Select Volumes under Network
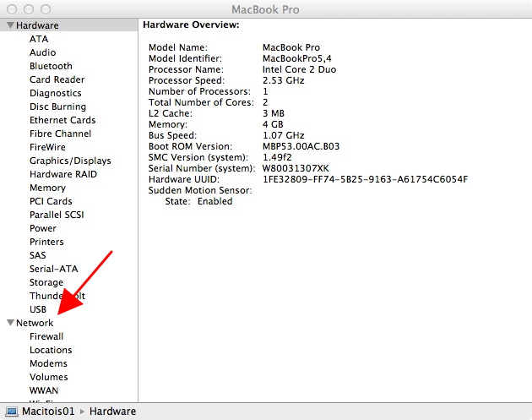Image resolution: width=532 pixels, height=420 pixels. click(x=49, y=377)
